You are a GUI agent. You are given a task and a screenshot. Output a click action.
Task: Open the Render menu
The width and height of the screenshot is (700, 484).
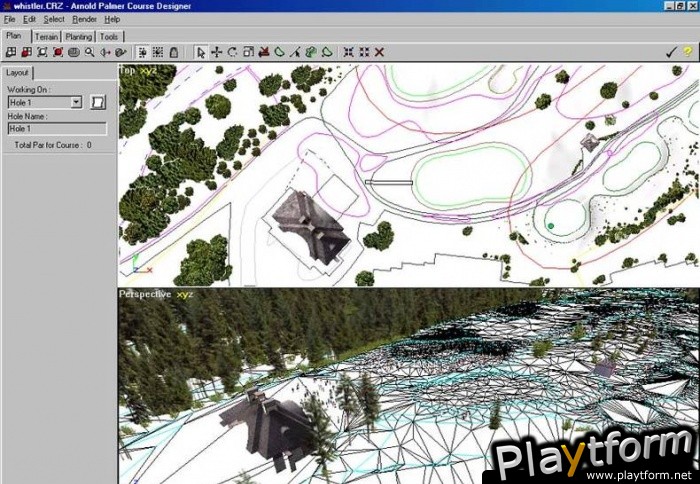84,19
